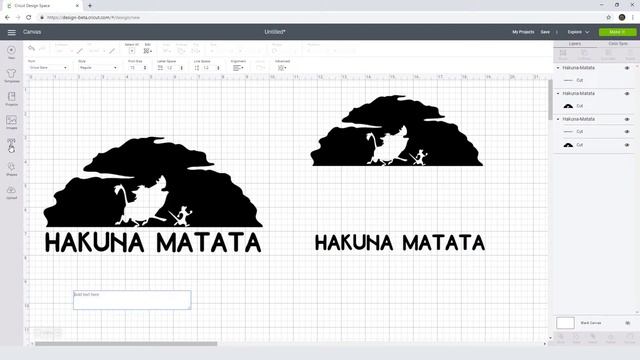This screenshot has height=360, width=640.
Task: Open a new browser tab
Action: 90,6
